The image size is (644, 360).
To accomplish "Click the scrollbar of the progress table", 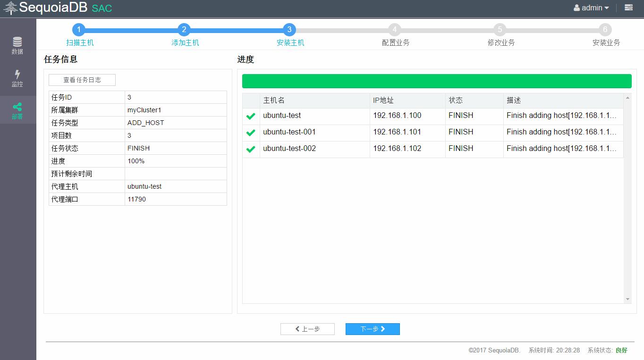I will pyautogui.click(x=627, y=198).
